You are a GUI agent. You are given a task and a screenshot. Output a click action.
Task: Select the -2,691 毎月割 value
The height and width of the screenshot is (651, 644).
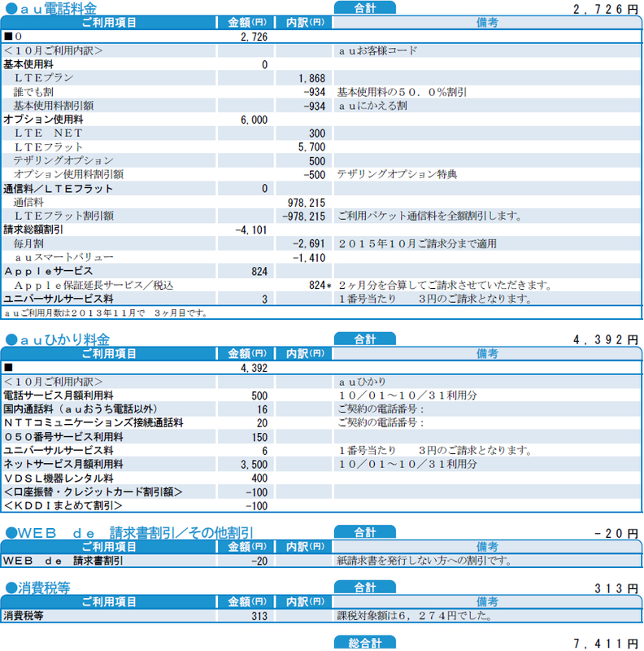pyautogui.click(x=309, y=243)
